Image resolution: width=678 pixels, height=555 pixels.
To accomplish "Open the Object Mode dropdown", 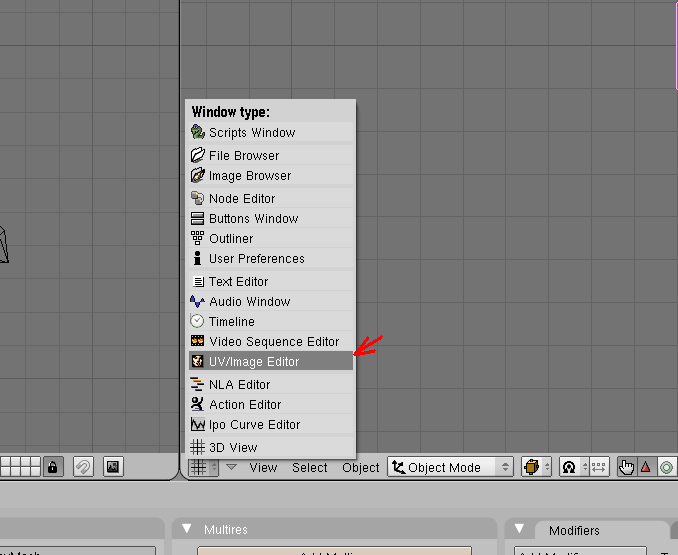I will point(451,467).
